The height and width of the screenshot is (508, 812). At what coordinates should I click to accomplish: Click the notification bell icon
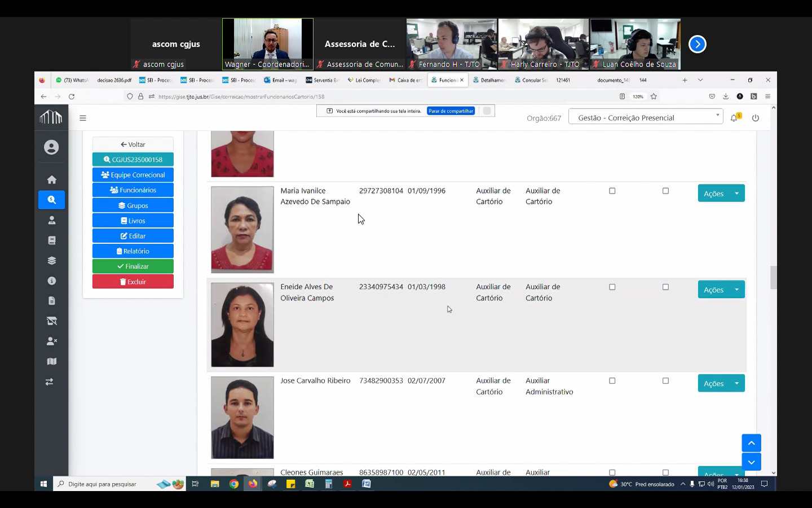(x=734, y=118)
